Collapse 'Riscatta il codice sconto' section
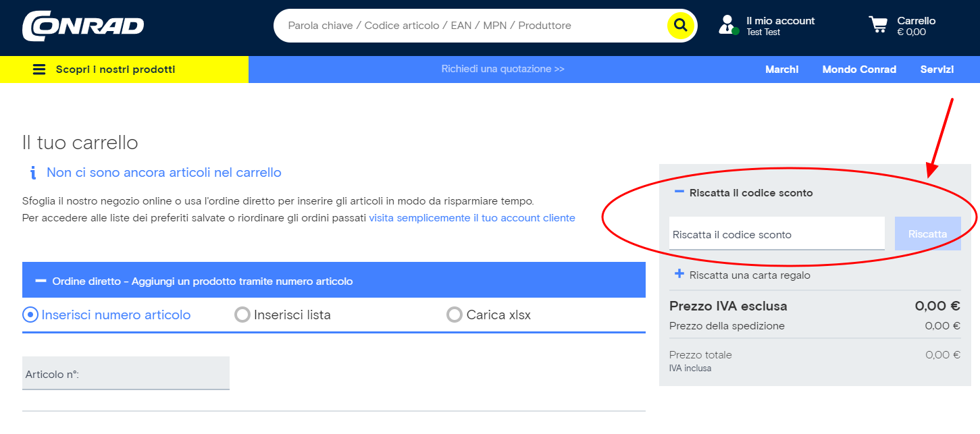 click(x=679, y=192)
